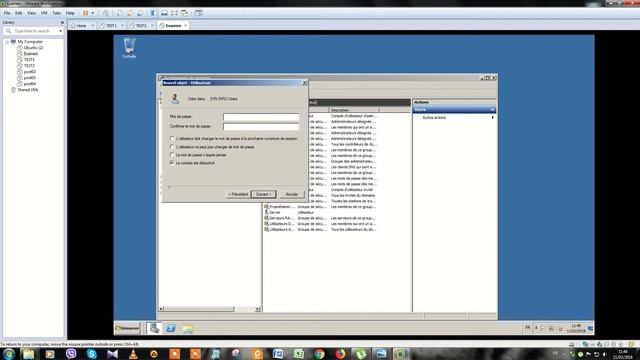Screen dimensions: 640x360
Task: Expand the 'Autres actions' submenu arrow
Action: tap(493, 118)
